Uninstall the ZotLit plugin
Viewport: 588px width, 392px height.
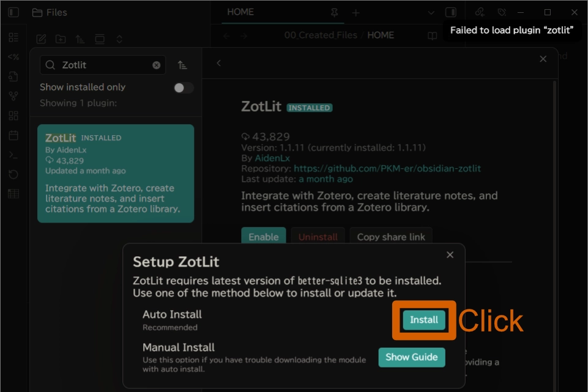pyautogui.click(x=317, y=237)
